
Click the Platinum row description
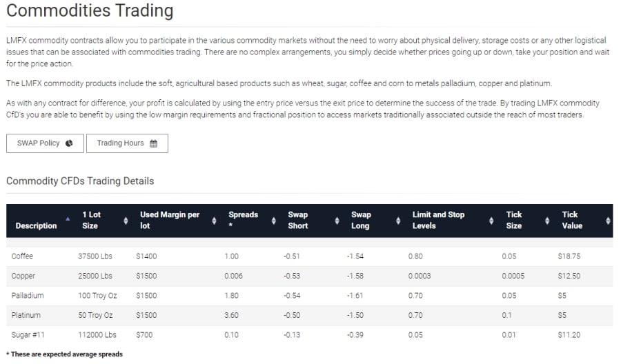pos(26,315)
